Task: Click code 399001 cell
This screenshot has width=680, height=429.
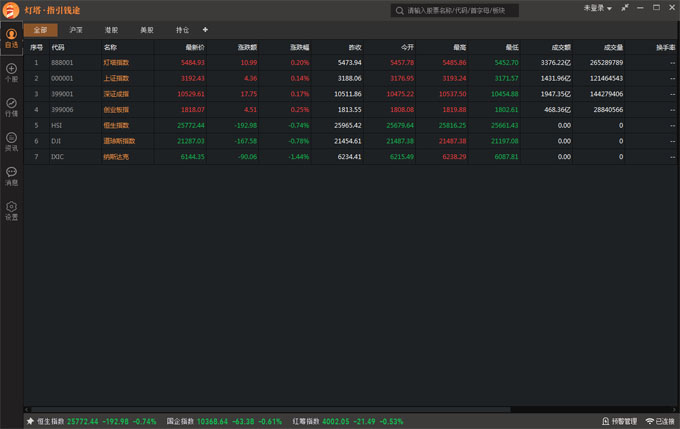Action: tap(62, 94)
